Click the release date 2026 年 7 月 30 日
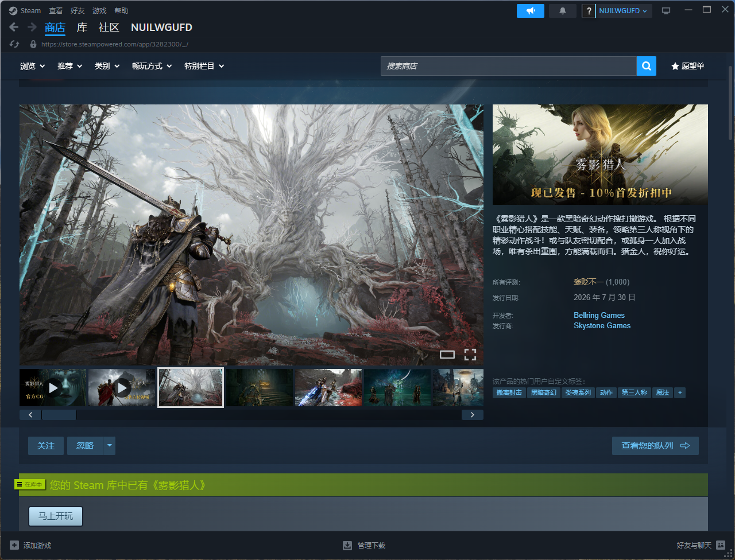Viewport: 735px width, 560px height. click(x=605, y=298)
